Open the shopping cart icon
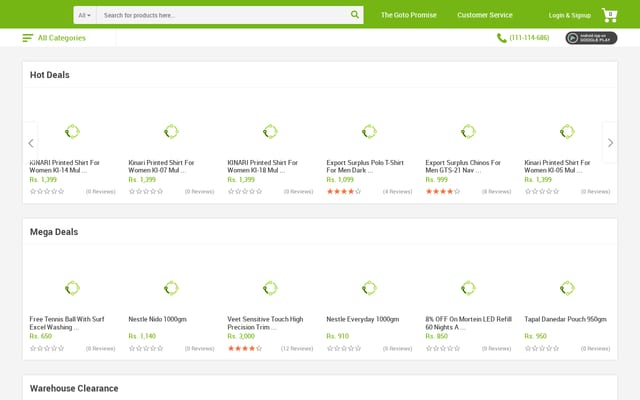 pyautogui.click(x=609, y=15)
